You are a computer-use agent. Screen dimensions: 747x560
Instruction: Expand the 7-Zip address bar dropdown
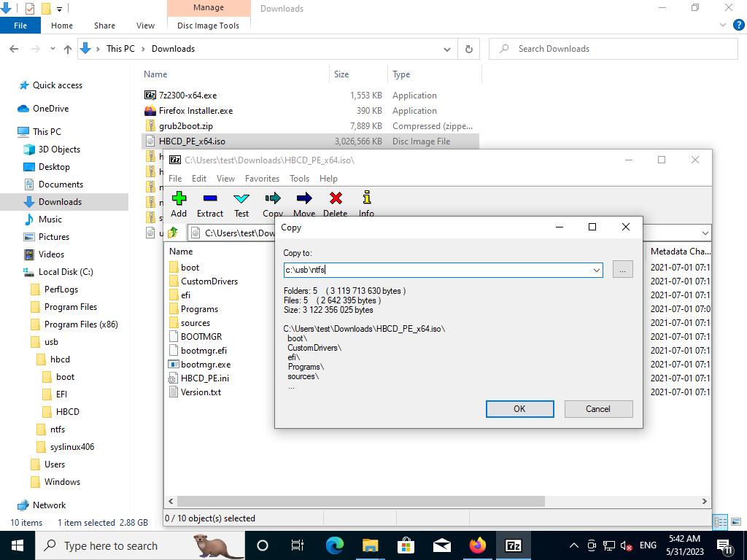[x=705, y=233]
